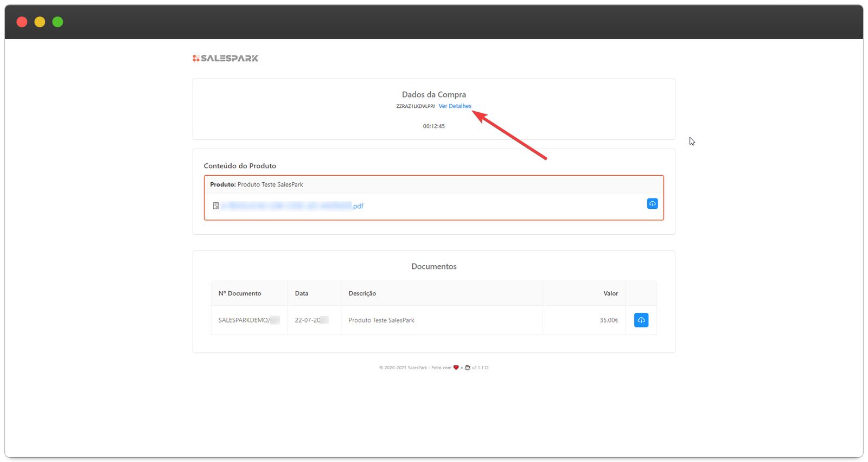The image size is (868, 462).
Task: Maximize the window with green button
Action: click(58, 22)
